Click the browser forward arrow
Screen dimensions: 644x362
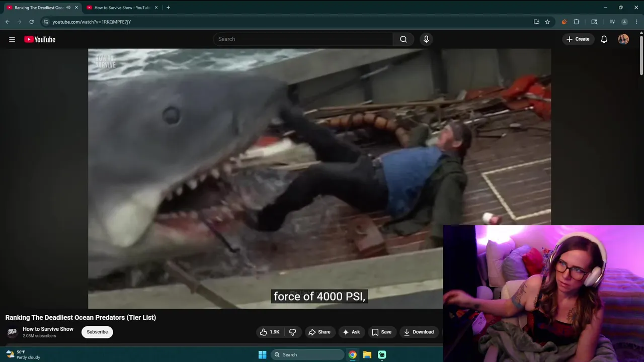coord(19,22)
